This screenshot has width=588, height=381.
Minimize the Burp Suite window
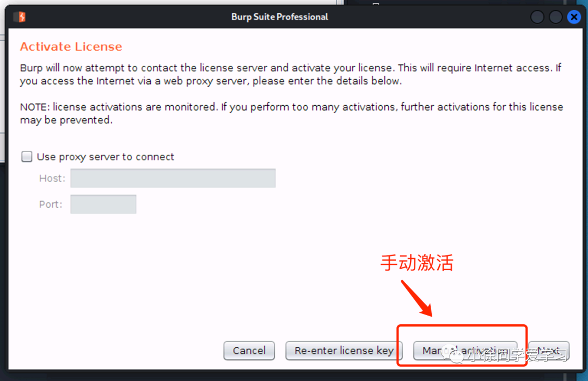(537, 17)
